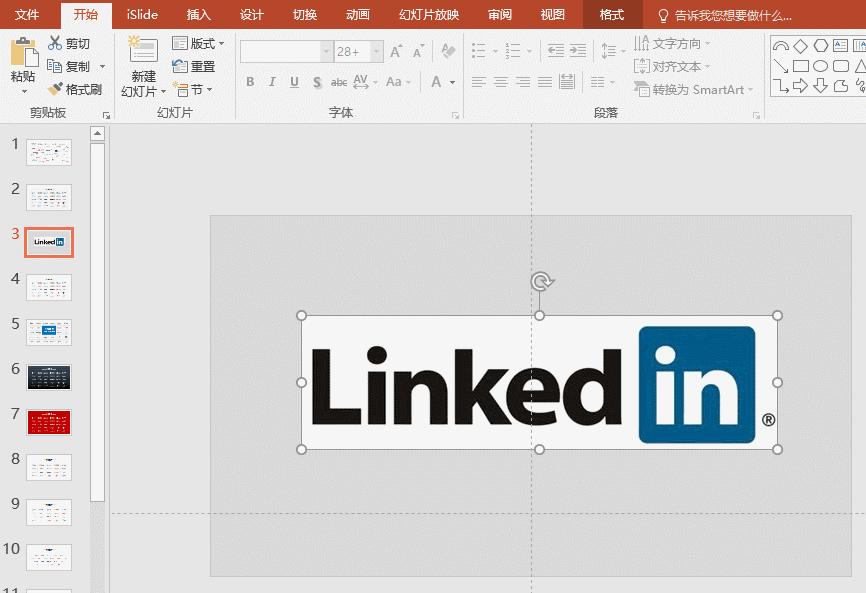Click New Slide (新建幻灯片) icon
This screenshot has height=593, width=866.
(x=144, y=51)
